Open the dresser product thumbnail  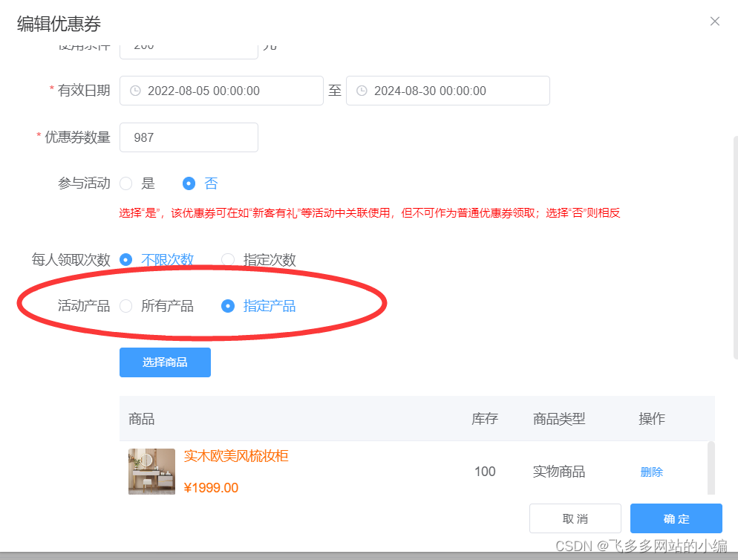click(x=151, y=471)
